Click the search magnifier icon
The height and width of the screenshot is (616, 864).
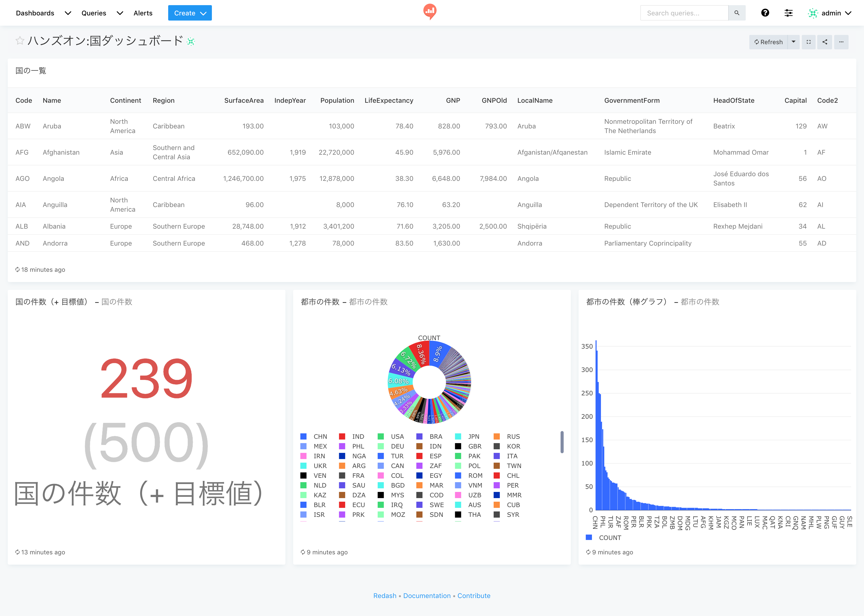coord(736,13)
